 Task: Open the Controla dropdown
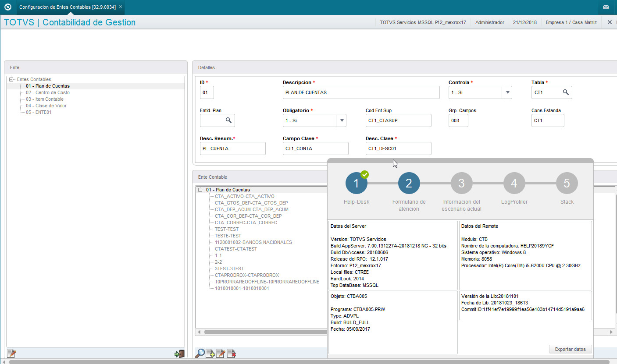[507, 92]
